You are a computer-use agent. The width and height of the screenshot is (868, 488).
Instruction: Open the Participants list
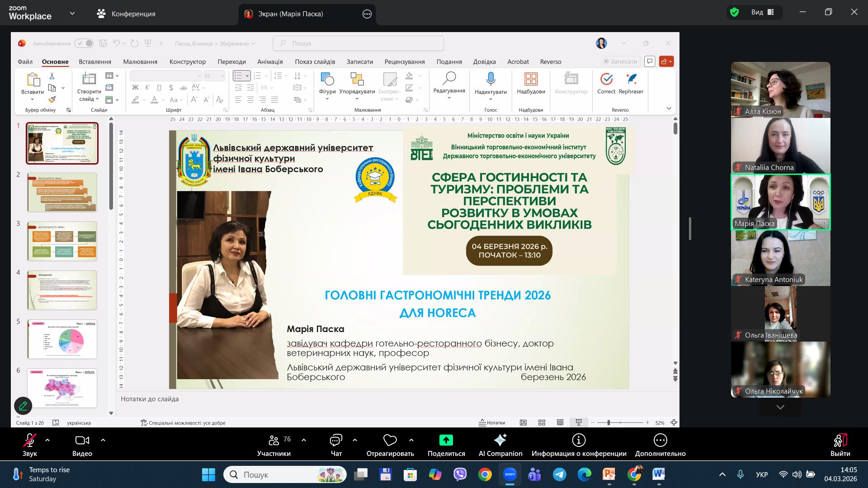pyautogui.click(x=274, y=441)
